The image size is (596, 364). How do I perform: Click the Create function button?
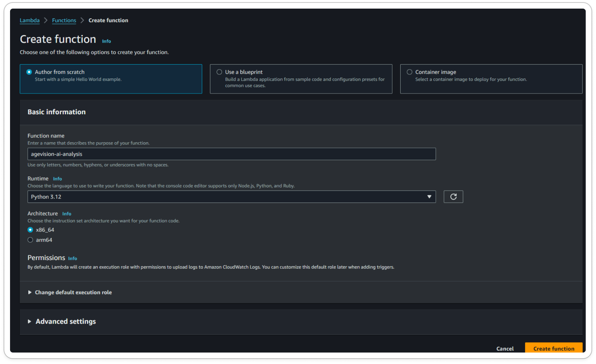(x=553, y=348)
